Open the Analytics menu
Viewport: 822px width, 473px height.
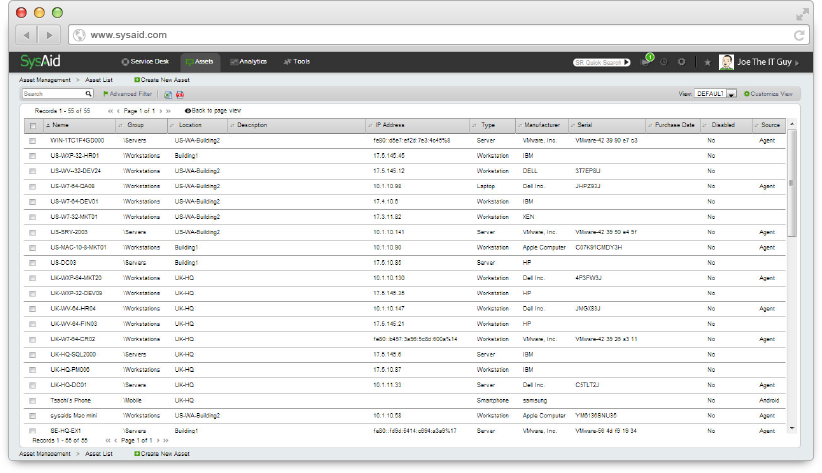(248, 62)
